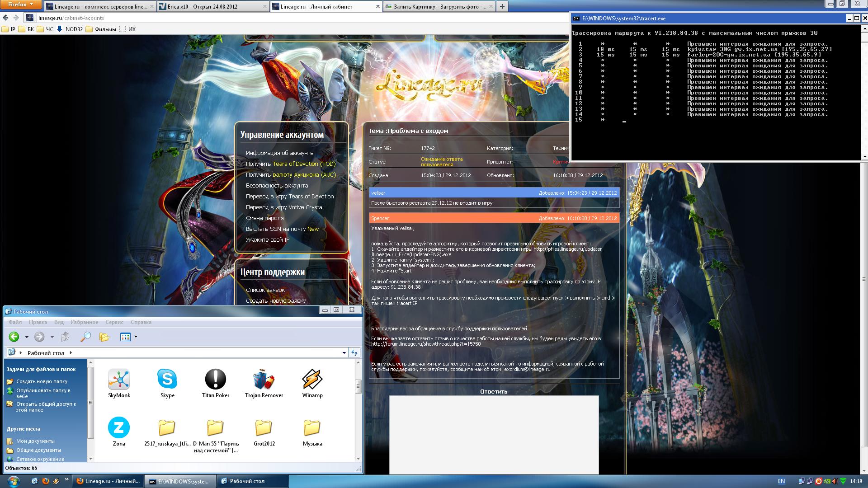Viewport: 868px width, 488px height.
Task: Open a new Firefox tab
Action: 502,6
